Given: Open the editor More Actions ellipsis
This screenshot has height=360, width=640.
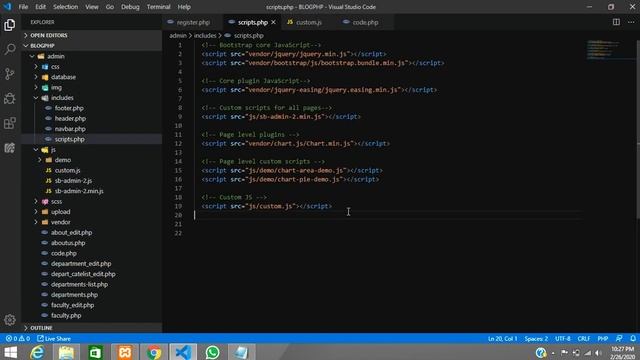Looking at the screenshot, I should [631, 22].
